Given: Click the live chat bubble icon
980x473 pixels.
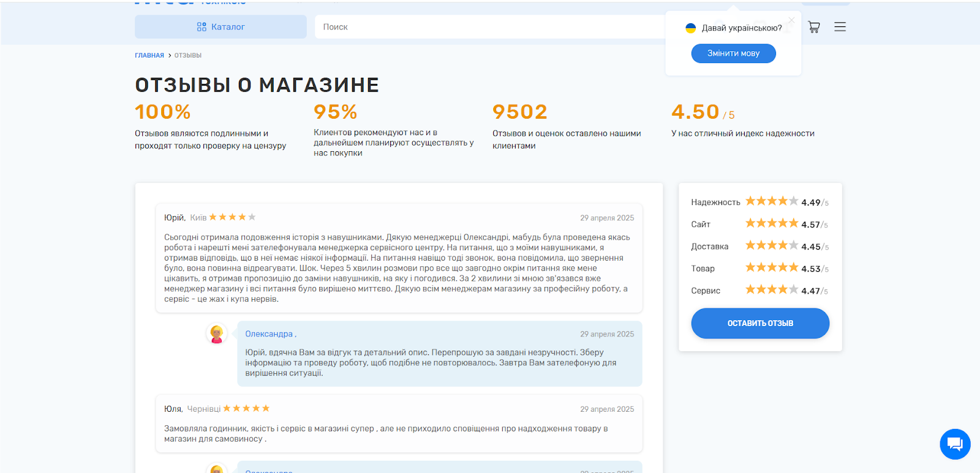Looking at the screenshot, I should tap(955, 444).
